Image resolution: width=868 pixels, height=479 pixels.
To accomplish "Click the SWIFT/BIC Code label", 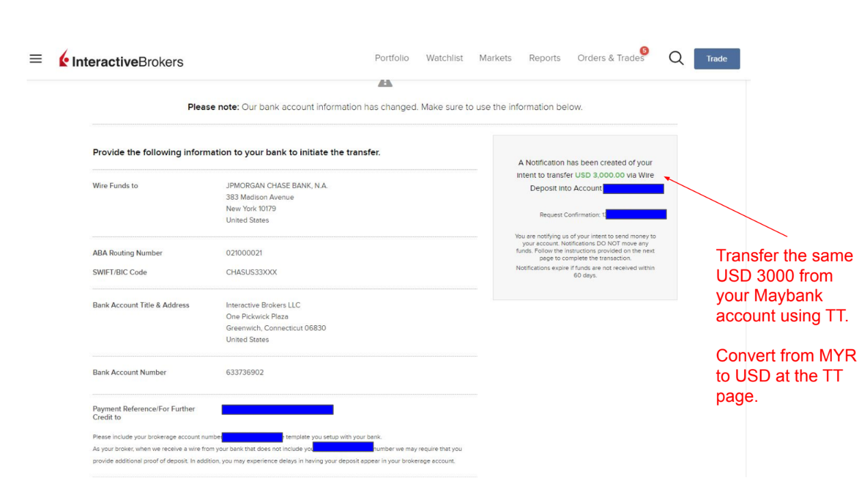I will (120, 272).
